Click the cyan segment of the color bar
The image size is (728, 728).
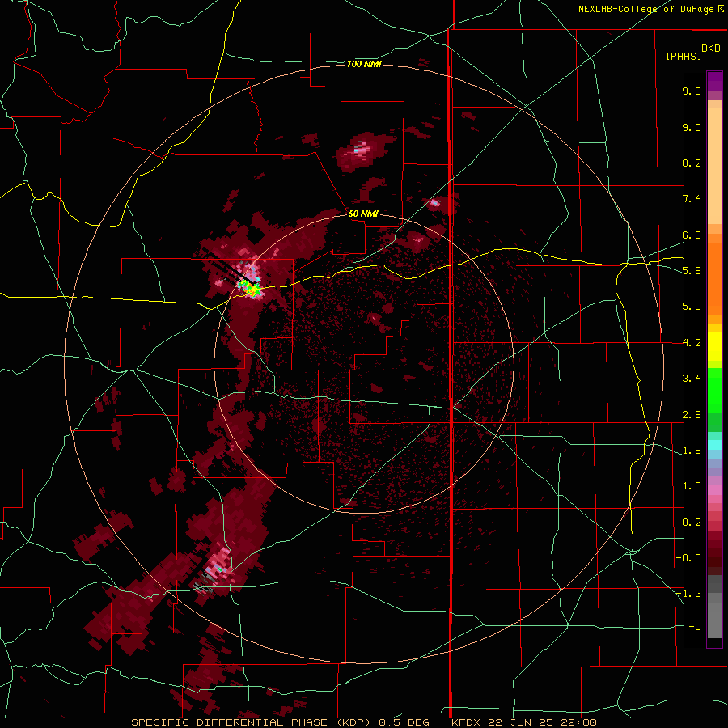[x=714, y=445]
